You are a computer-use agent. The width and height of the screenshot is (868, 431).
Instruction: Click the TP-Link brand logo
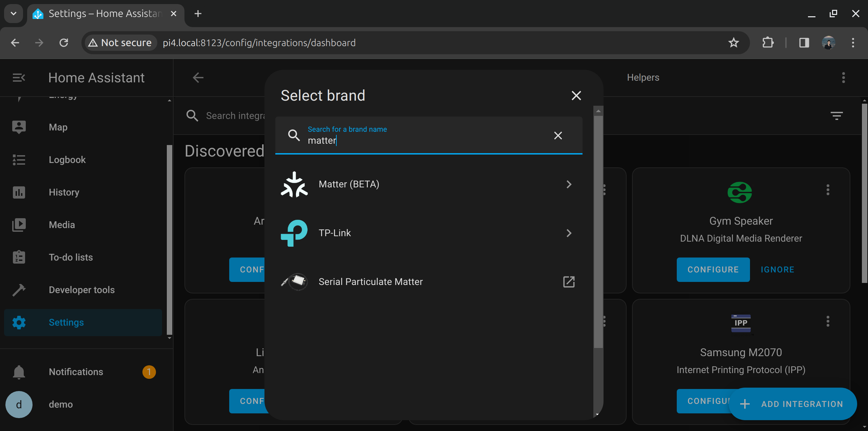(x=294, y=233)
